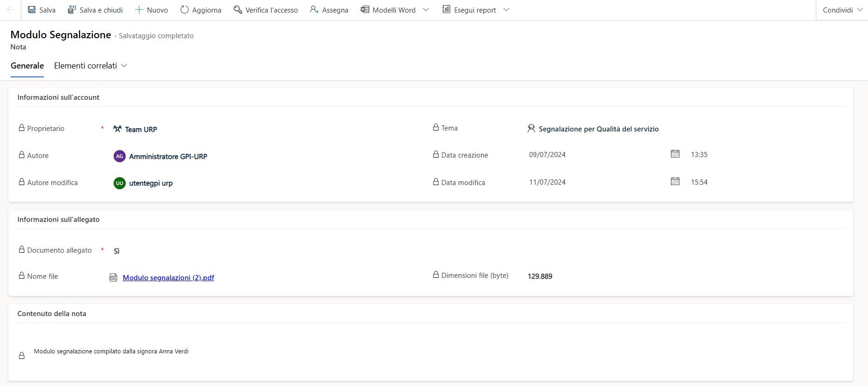This screenshot has height=386, width=868.
Task: Expand the Modelli Word dropdown arrow
Action: [426, 10]
